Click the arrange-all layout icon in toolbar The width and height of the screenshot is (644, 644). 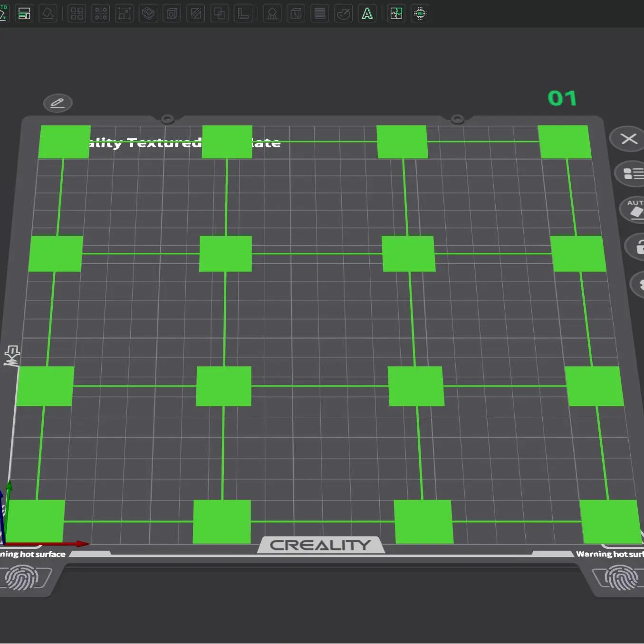click(24, 13)
